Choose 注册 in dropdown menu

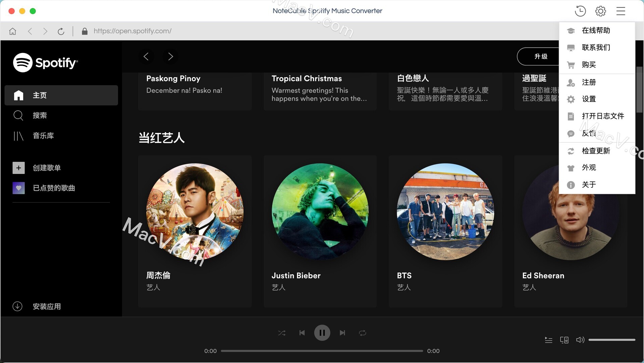pos(597,82)
